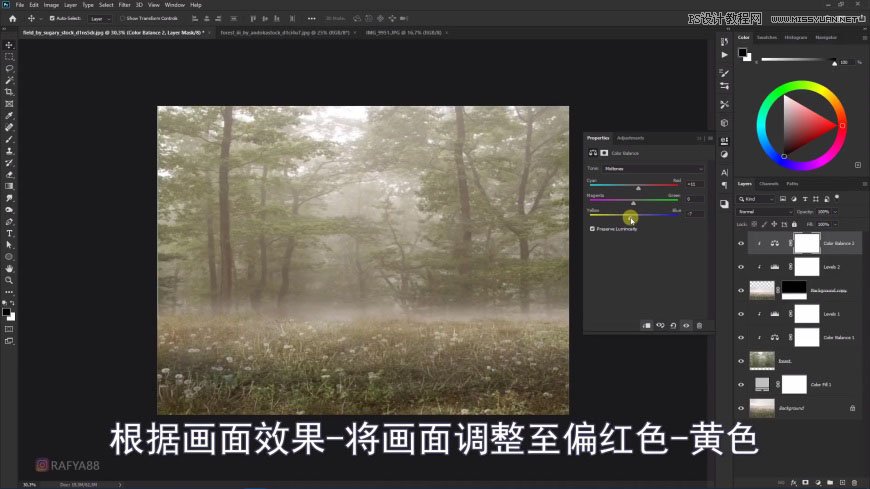Open the Image menu

[51, 5]
